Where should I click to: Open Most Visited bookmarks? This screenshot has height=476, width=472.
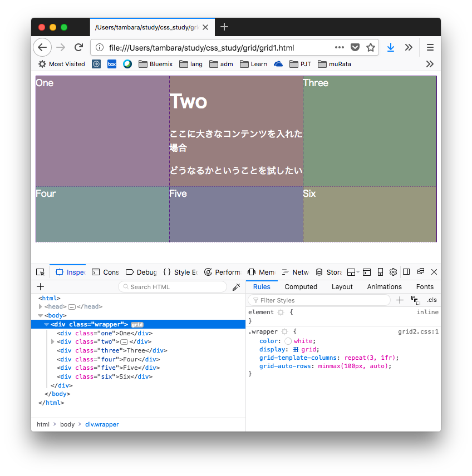point(62,64)
